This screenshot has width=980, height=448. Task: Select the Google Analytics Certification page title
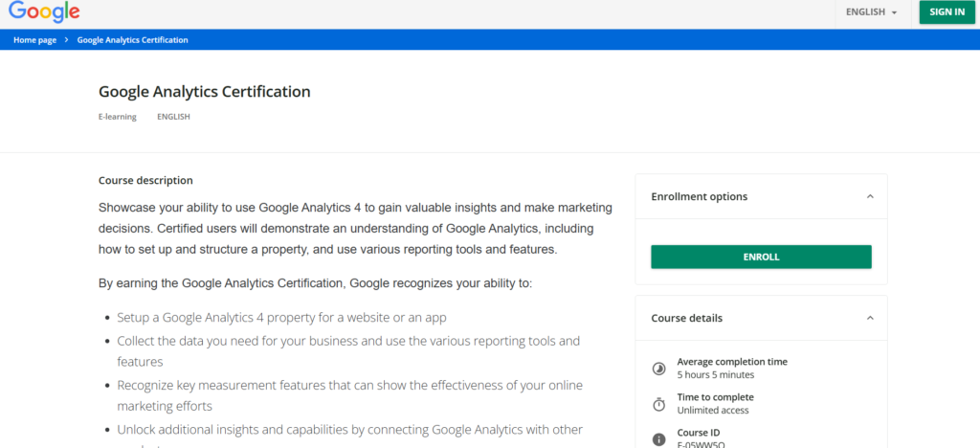205,92
